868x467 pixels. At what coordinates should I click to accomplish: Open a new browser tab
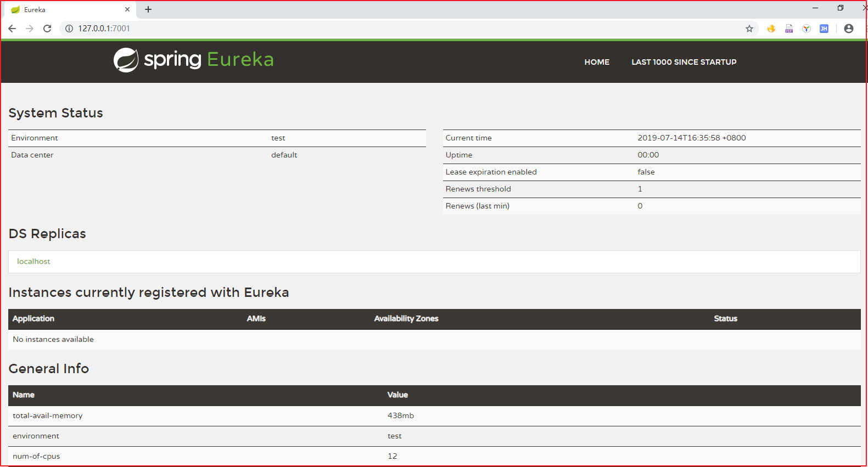click(x=148, y=9)
